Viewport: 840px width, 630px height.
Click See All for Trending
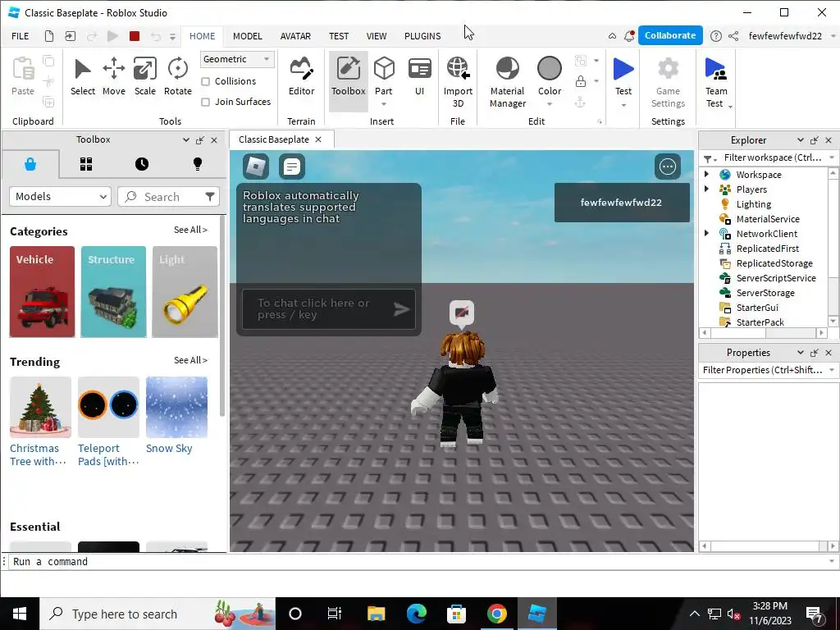pos(190,361)
